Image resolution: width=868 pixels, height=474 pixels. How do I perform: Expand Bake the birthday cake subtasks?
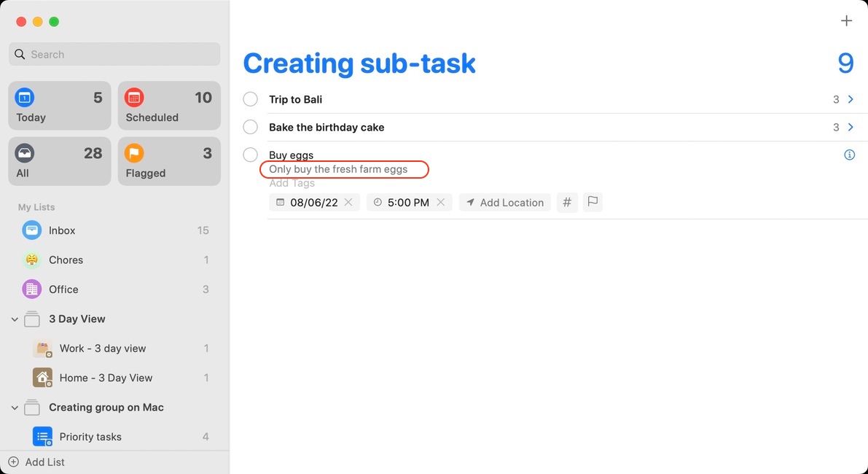(851, 127)
